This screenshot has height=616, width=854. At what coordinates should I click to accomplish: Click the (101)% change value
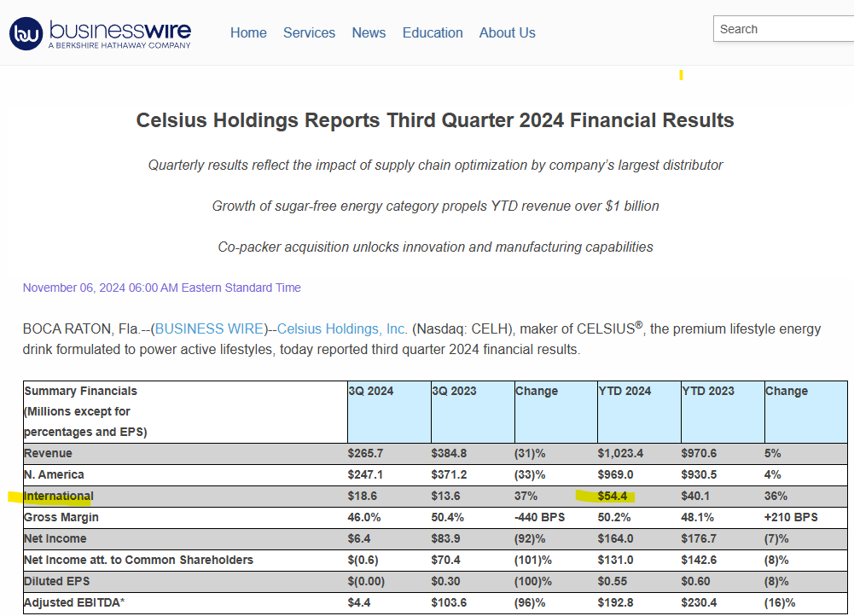533,560
